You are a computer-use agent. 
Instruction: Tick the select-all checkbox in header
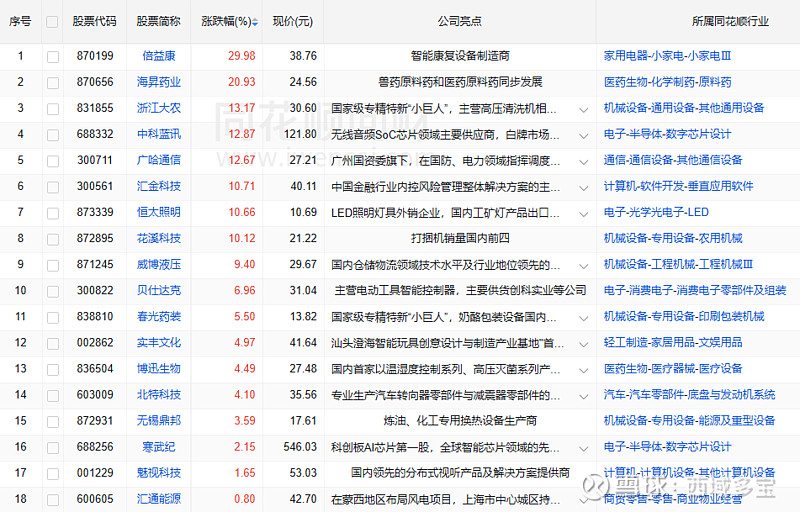tap(52, 22)
